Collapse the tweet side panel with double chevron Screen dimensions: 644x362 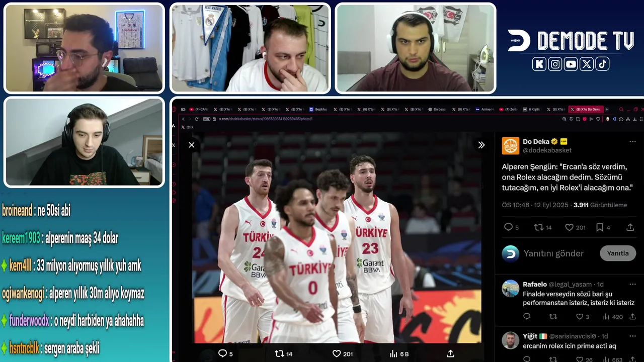click(x=481, y=145)
